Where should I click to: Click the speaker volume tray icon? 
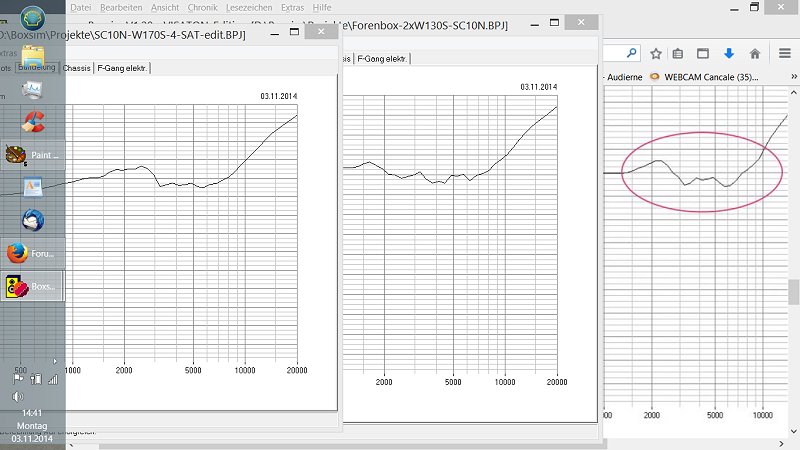(x=17, y=396)
